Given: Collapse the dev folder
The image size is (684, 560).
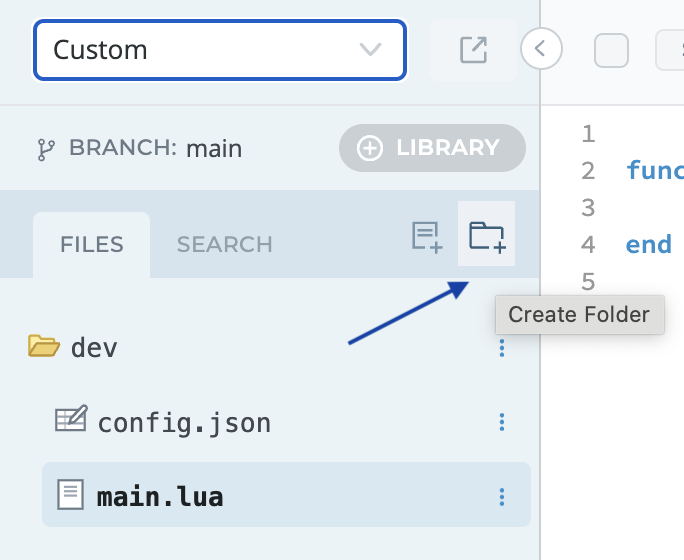Looking at the screenshot, I should tap(44, 347).
